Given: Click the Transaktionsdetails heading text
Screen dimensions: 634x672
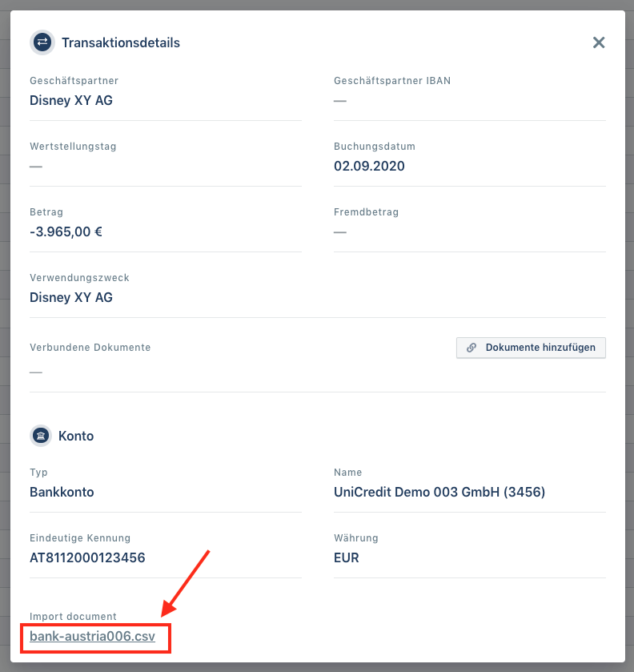Looking at the screenshot, I should pyautogui.click(x=121, y=43).
